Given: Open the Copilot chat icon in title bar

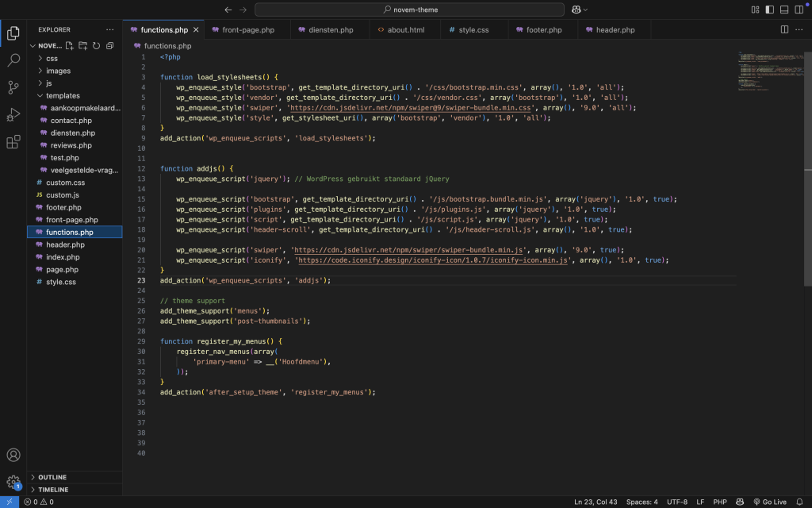Looking at the screenshot, I should (576, 10).
